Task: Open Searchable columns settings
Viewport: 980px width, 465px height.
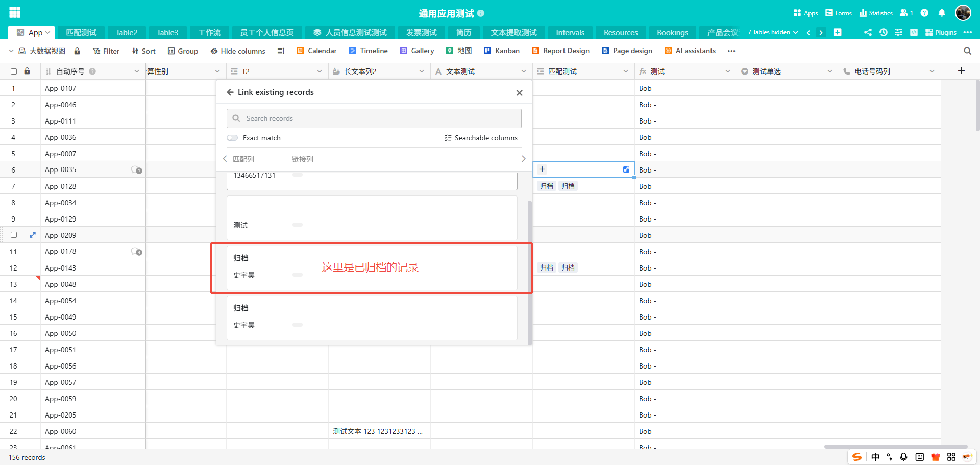Action: point(481,138)
